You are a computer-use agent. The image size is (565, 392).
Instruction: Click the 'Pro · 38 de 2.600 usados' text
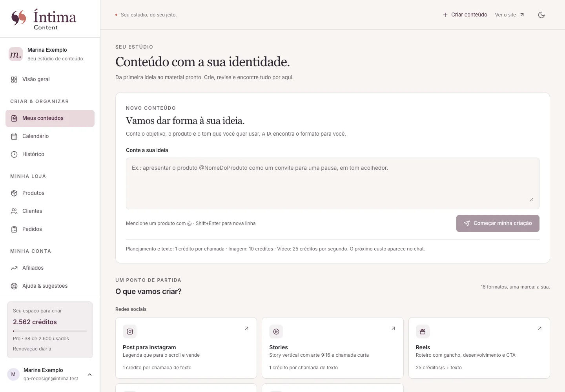click(41, 339)
